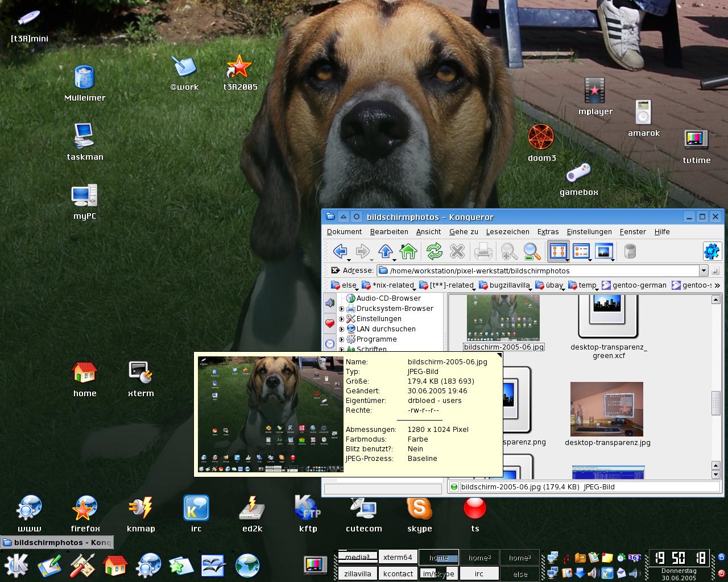Toggle image preview view mode button

pos(603,251)
